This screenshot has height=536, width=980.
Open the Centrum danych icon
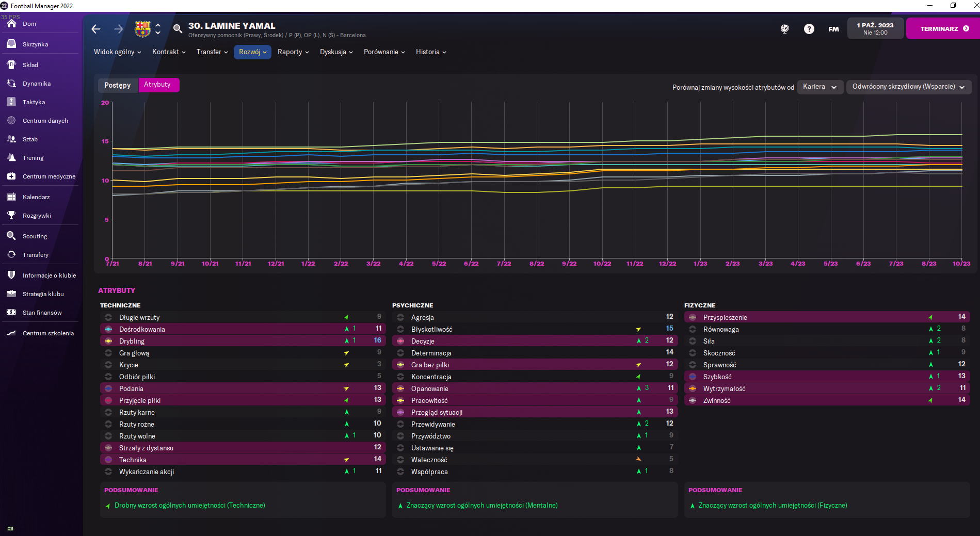[11, 121]
